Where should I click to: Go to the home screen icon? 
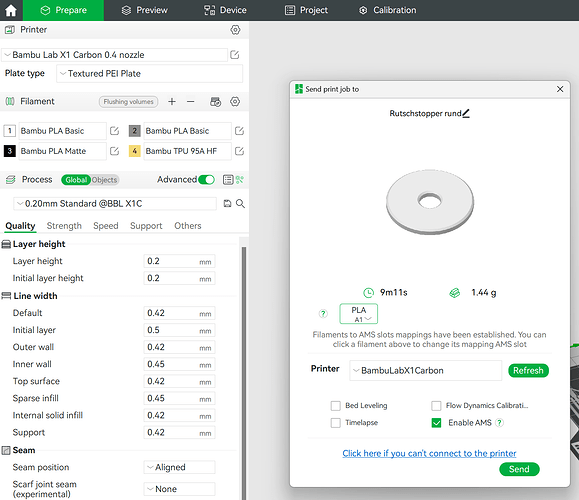click(11, 10)
